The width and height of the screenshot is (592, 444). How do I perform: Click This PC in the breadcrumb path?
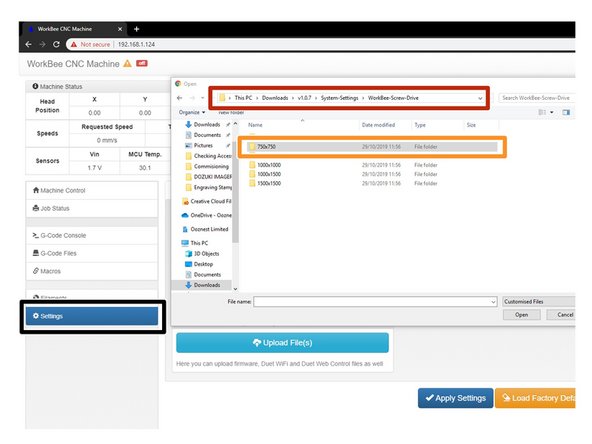point(243,98)
